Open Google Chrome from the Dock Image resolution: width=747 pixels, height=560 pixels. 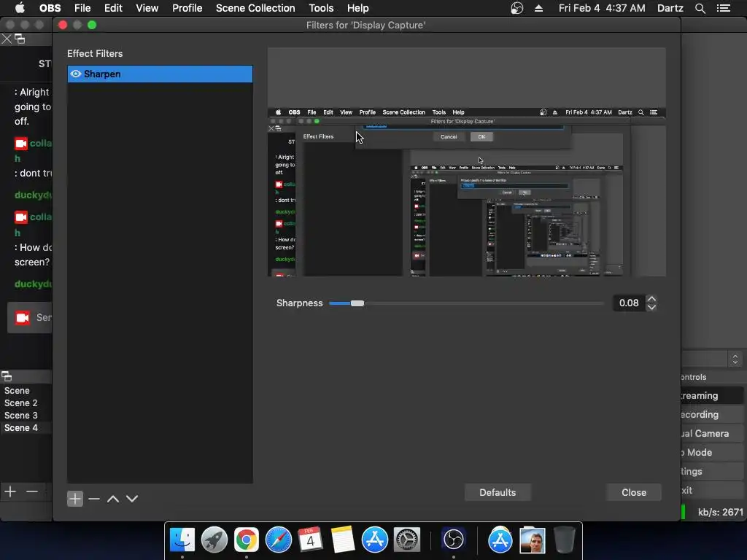click(x=247, y=540)
